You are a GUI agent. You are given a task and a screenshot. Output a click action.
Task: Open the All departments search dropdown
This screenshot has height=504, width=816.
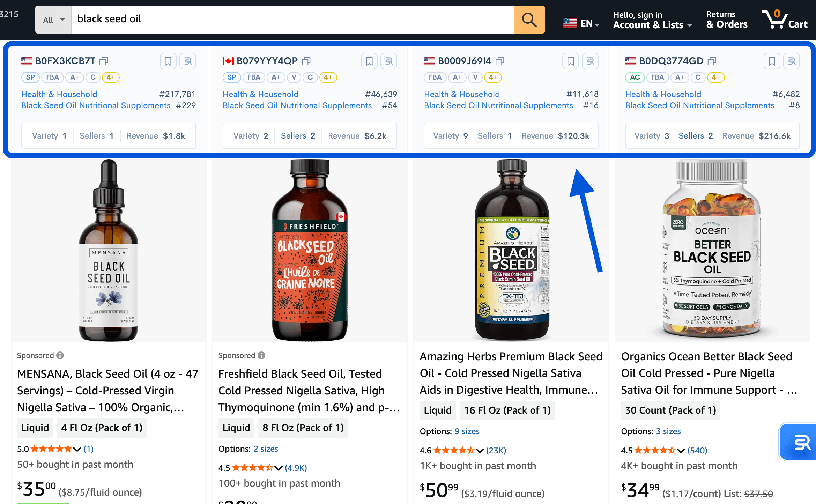(53, 20)
